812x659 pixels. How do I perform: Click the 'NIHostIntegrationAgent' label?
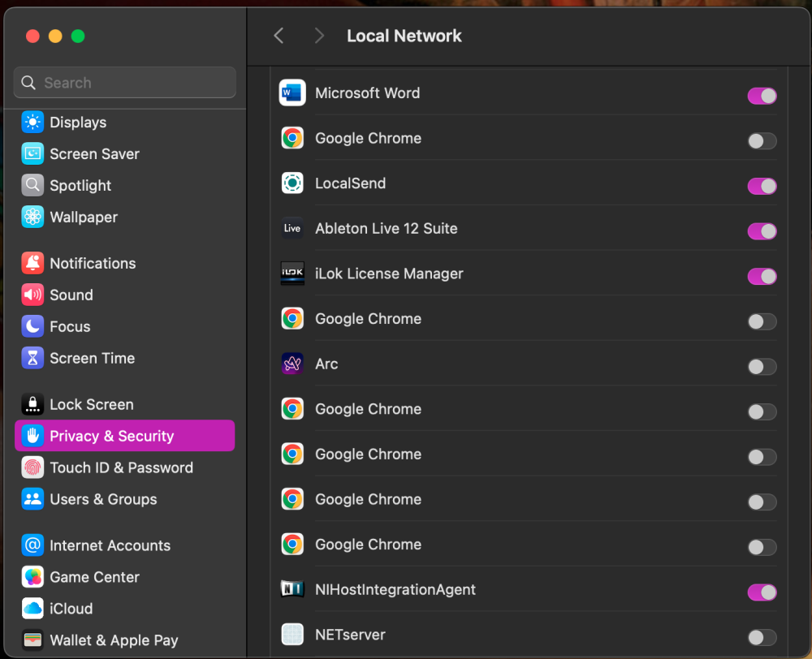click(x=395, y=589)
